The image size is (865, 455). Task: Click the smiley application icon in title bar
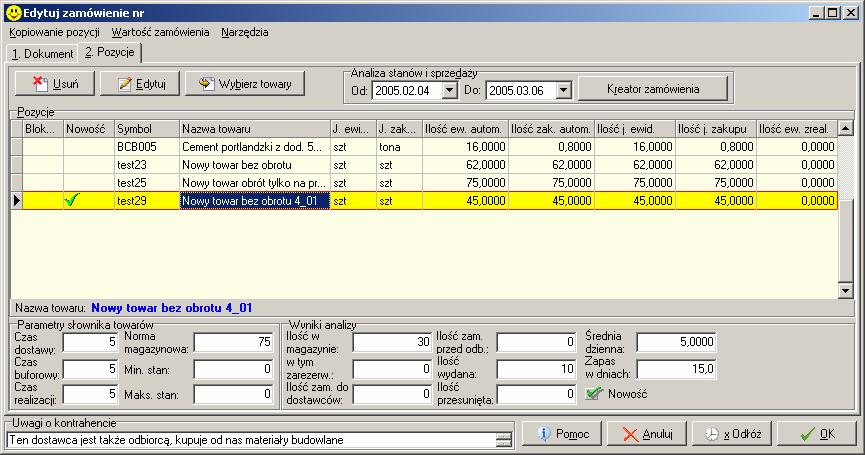click(x=13, y=12)
